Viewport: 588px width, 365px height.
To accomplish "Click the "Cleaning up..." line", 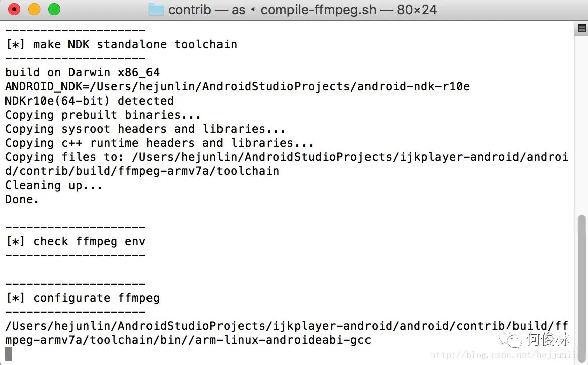I will coord(54,186).
